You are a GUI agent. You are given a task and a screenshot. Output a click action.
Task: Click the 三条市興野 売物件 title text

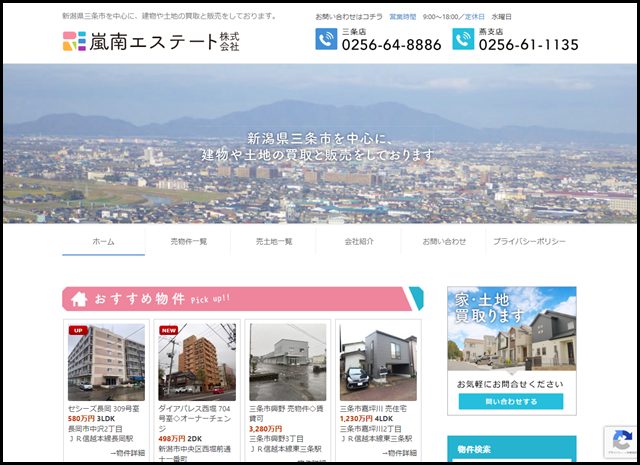pos(286,414)
